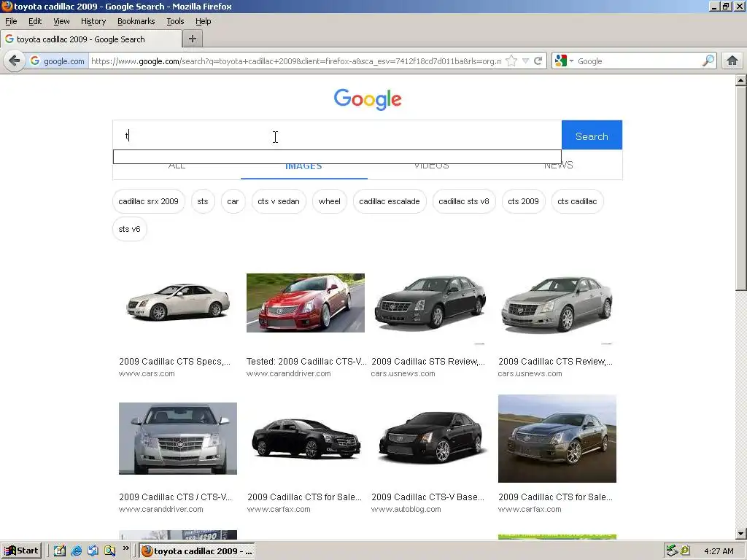Open black CTS thumbnail above first carfax.com link

pos(306,438)
